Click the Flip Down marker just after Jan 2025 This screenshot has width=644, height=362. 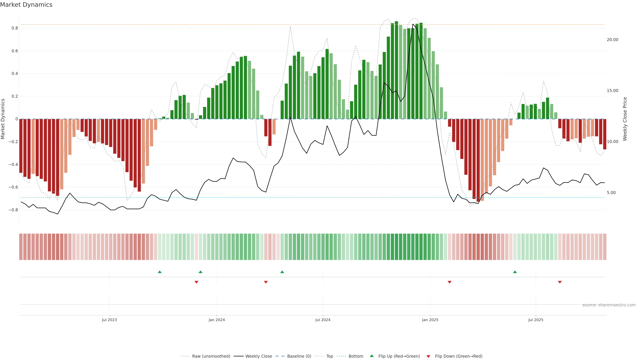pyautogui.click(x=449, y=282)
